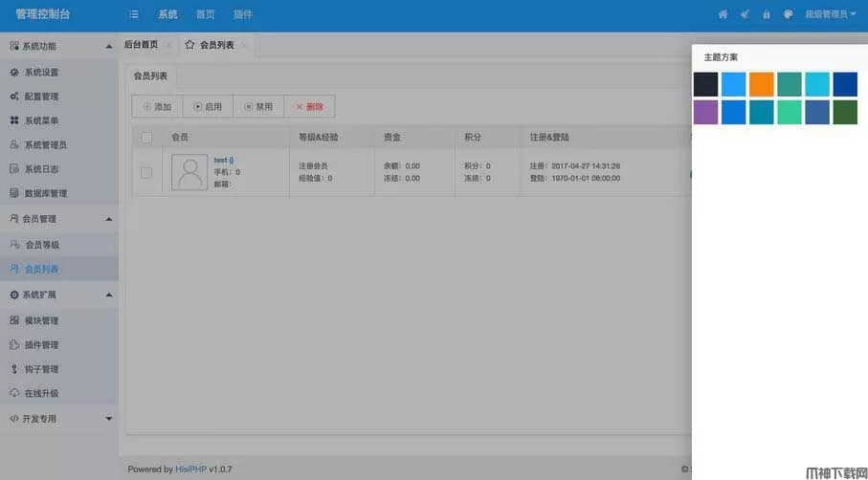The width and height of the screenshot is (868, 480).
Task: Click the star icon on 会员列表 tab
Action: point(189,45)
